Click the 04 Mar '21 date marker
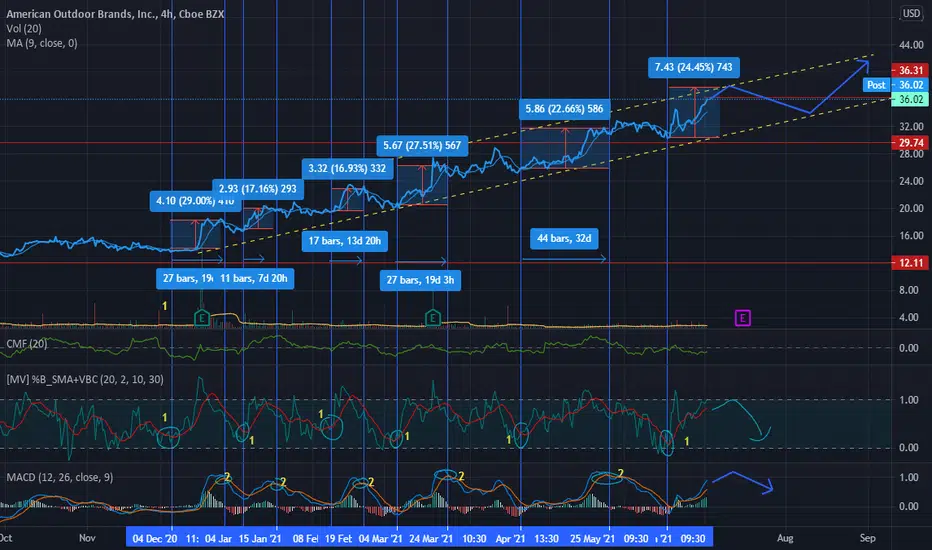932x550 pixels. [x=380, y=539]
